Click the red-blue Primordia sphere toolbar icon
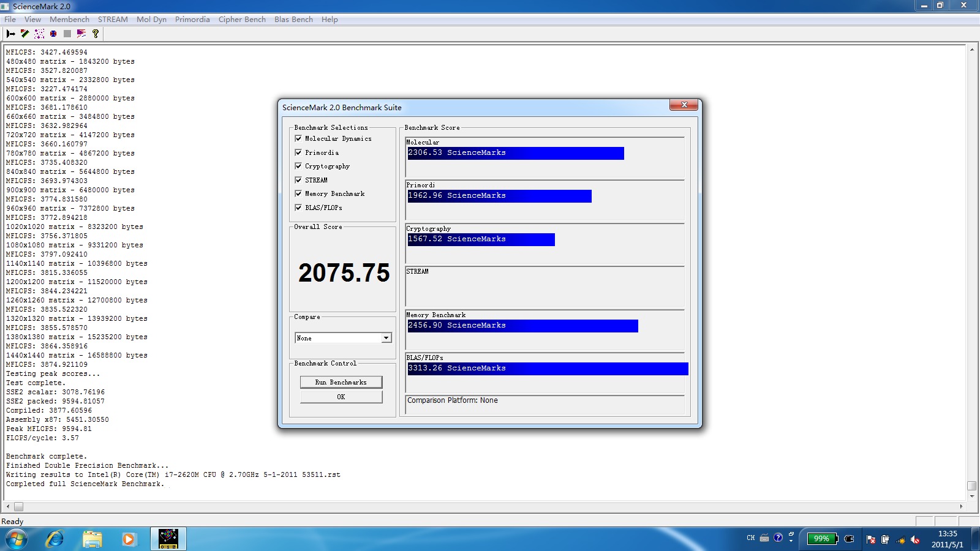The height and width of the screenshot is (551, 980). coord(53,34)
